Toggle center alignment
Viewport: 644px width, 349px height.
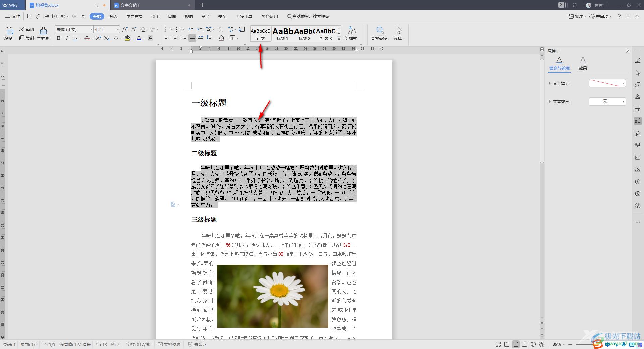pyautogui.click(x=175, y=38)
